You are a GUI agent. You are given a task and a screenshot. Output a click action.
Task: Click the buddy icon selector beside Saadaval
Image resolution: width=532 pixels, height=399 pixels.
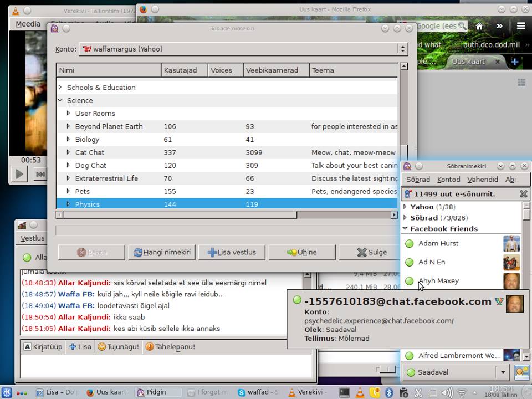tap(522, 372)
